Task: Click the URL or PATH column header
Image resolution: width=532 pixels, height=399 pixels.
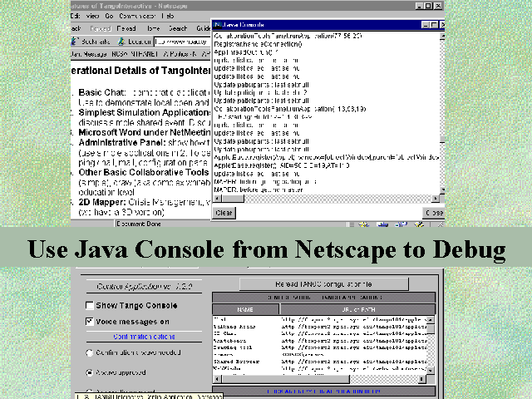Action: click(358, 309)
